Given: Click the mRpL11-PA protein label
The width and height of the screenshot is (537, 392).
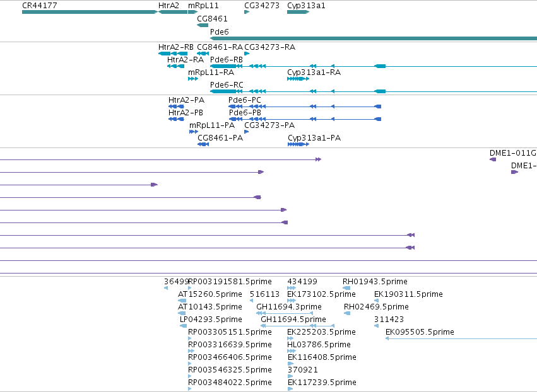Looking at the screenshot, I should [212, 125].
